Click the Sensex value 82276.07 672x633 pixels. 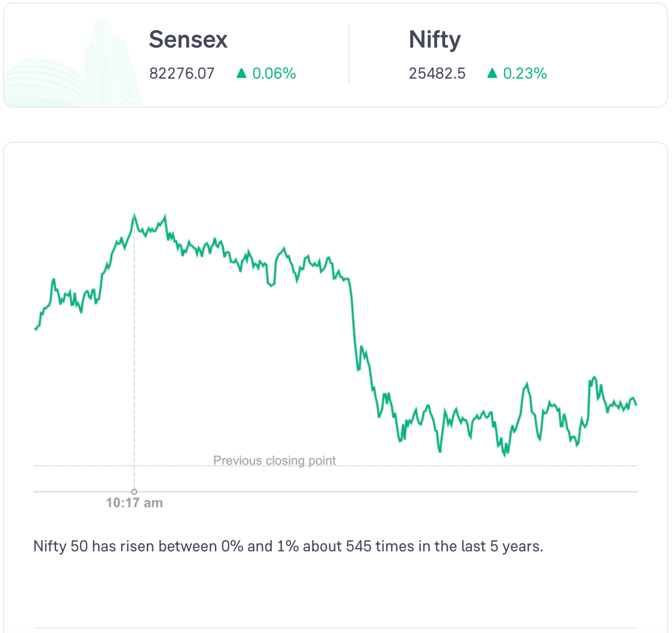182,74
